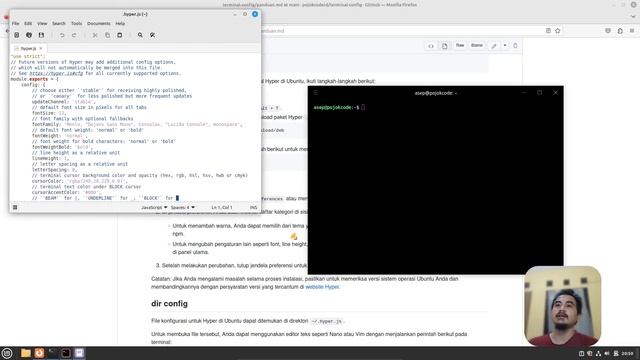
Task: Create a new document in text editor toolbar
Action: click(x=17, y=35)
